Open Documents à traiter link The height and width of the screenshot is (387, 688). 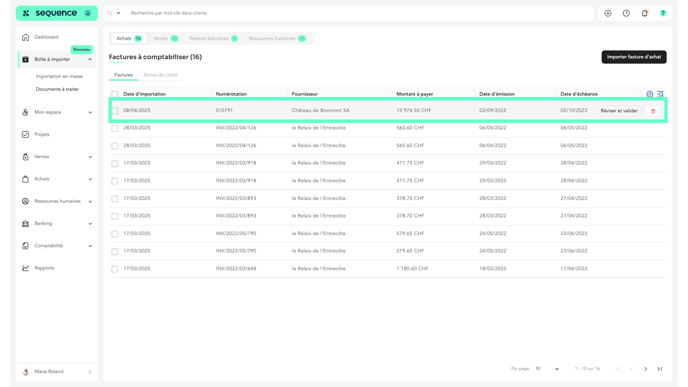pyautogui.click(x=57, y=89)
